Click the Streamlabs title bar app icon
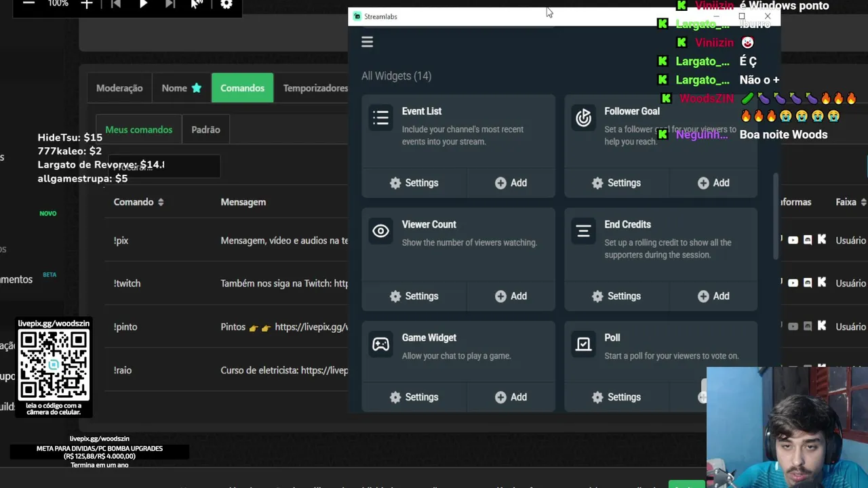 (357, 16)
